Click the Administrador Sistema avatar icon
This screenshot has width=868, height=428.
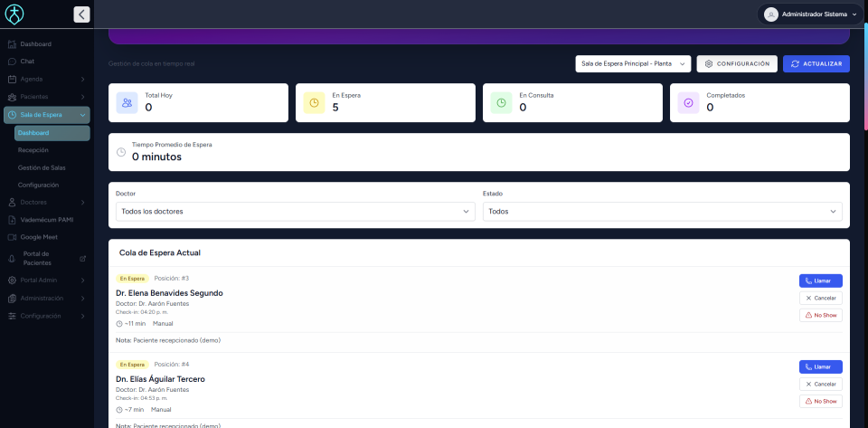click(771, 14)
